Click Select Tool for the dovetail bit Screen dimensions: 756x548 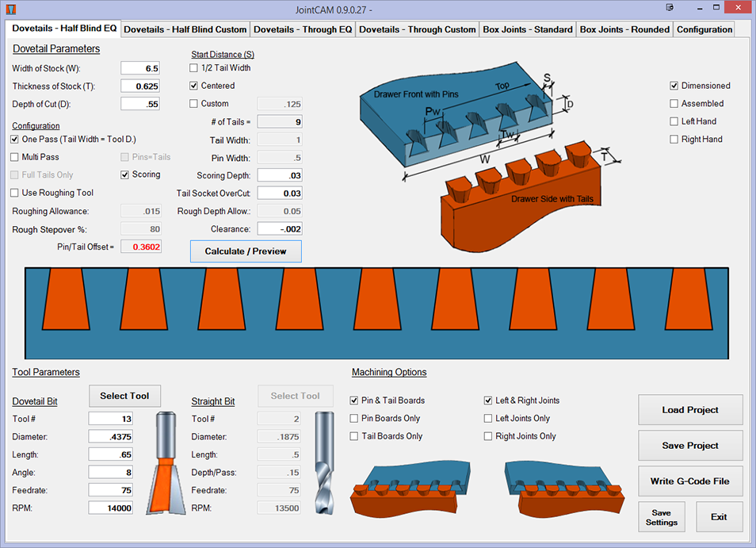click(x=124, y=396)
